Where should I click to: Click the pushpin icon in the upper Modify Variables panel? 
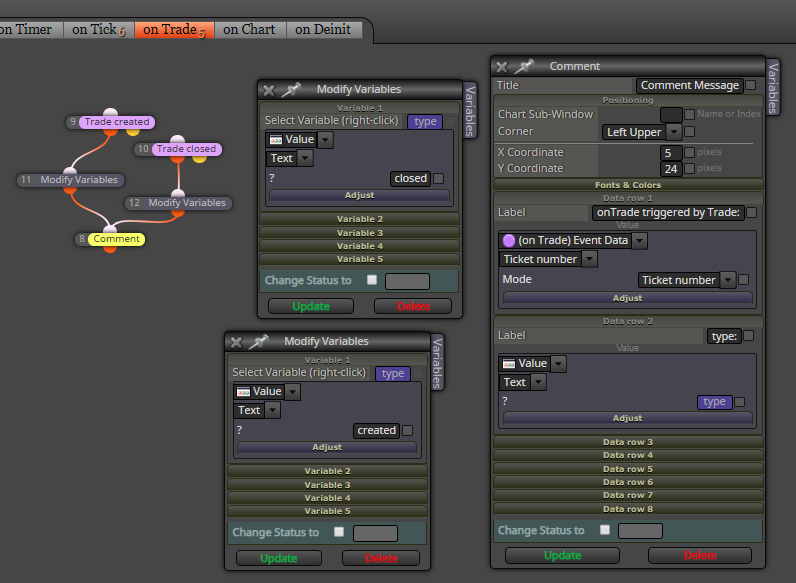[x=291, y=90]
